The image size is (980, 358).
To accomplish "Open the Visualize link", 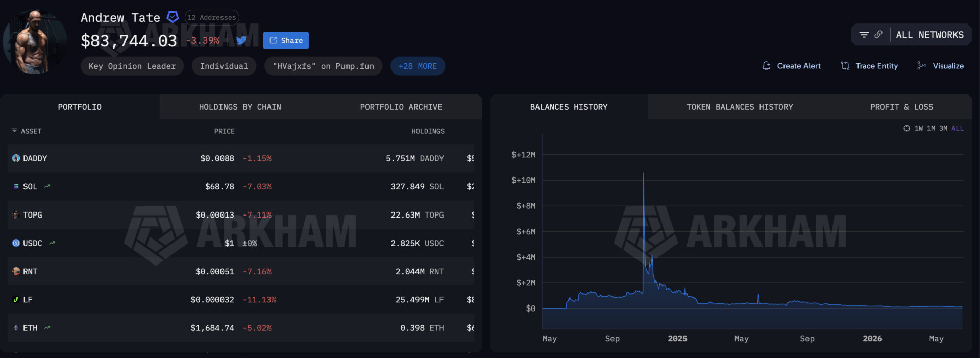I will (x=948, y=66).
